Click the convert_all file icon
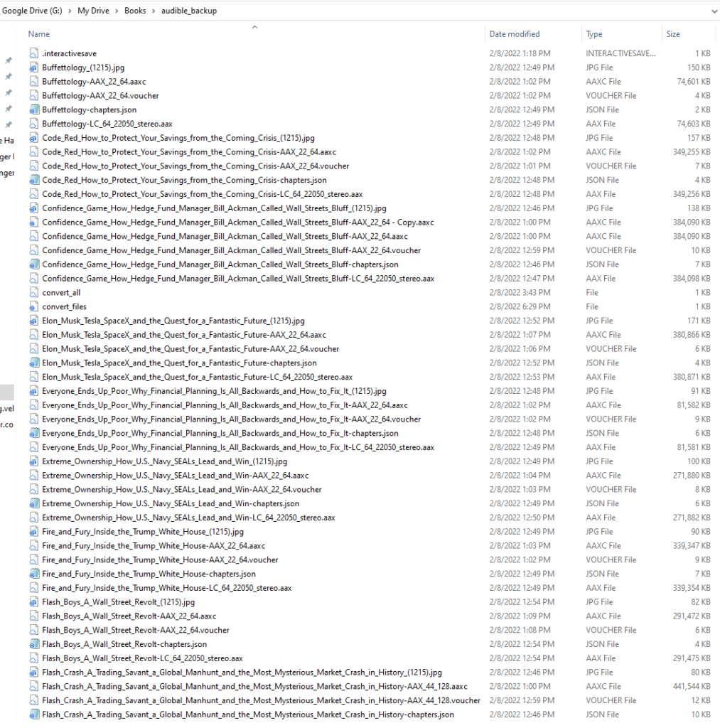 34,293
